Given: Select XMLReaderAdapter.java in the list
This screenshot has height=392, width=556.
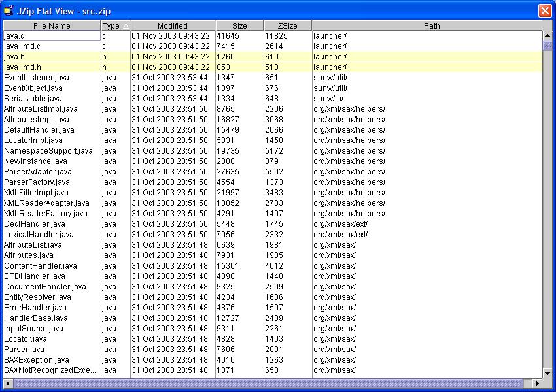Looking at the screenshot, I should pos(46,203).
